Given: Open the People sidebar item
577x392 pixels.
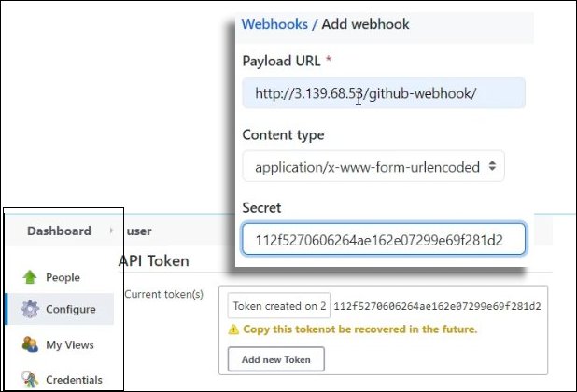Looking at the screenshot, I should pyautogui.click(x=63, y=277).
